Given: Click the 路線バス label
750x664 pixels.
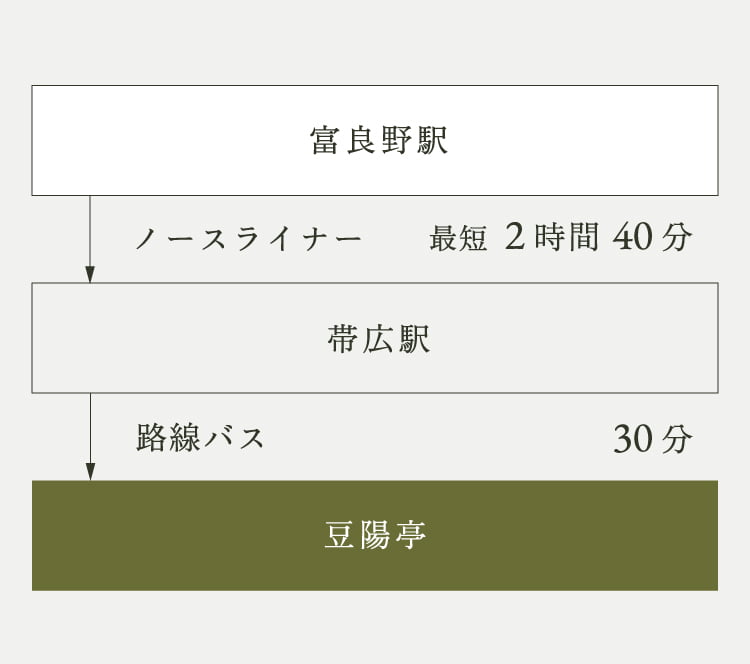Looking at the screenshot, I should (200, 437).
